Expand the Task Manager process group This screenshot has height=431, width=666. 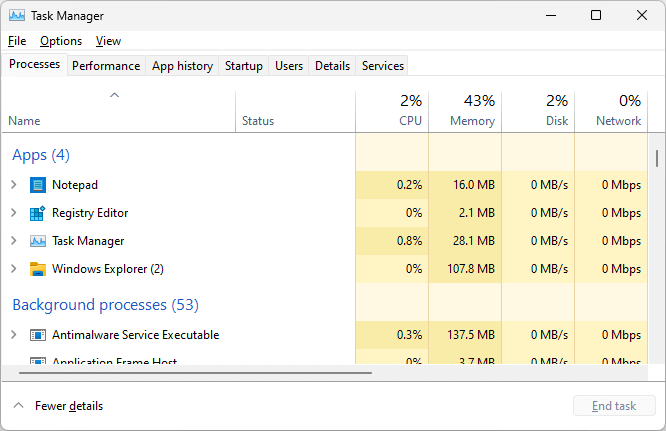(x=14, y=241)
